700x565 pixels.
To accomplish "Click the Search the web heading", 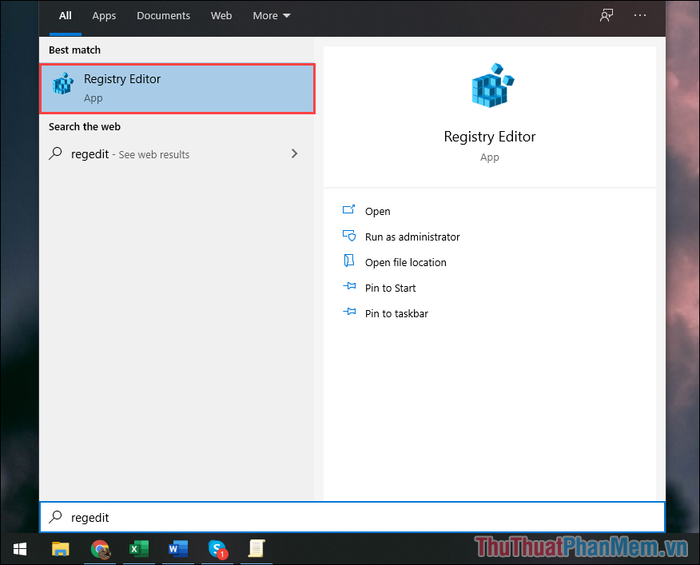I will [x=84, y=127].
